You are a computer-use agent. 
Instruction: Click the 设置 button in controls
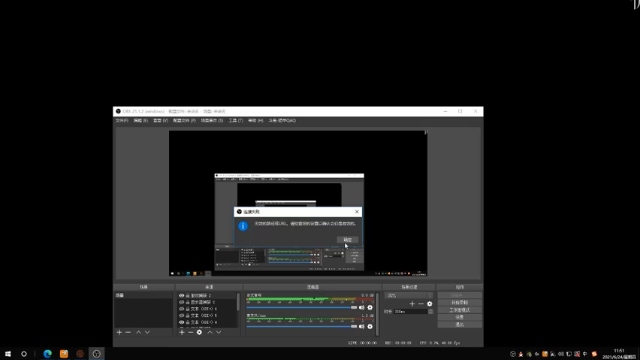[460, 317]
